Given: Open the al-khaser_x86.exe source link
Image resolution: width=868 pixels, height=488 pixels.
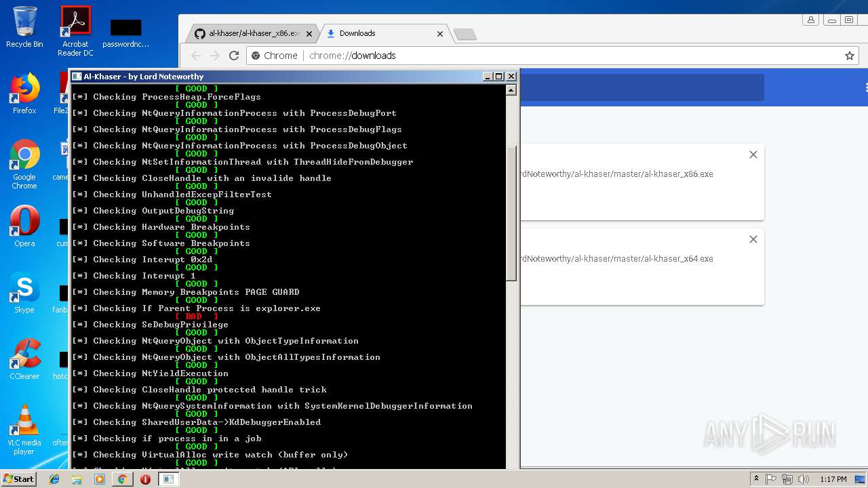Looking at the screenshot, I should pyautogui.click(x=617, y=174).
